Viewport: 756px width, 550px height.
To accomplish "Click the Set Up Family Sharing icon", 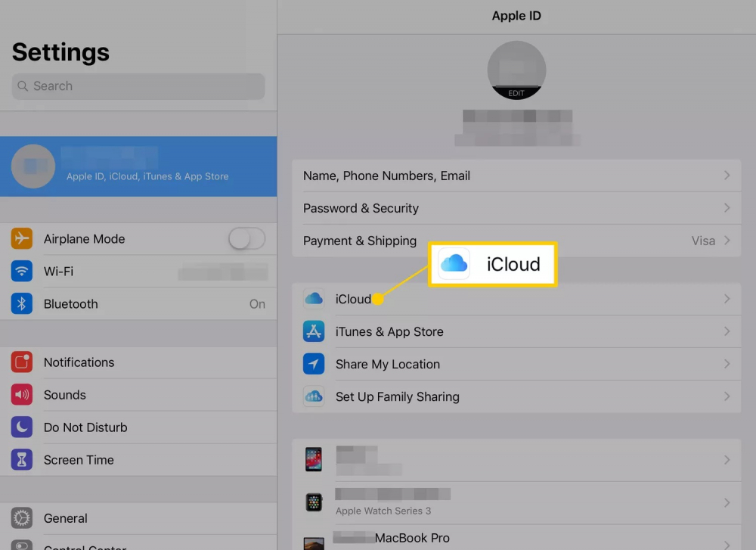I will point(314,396).
